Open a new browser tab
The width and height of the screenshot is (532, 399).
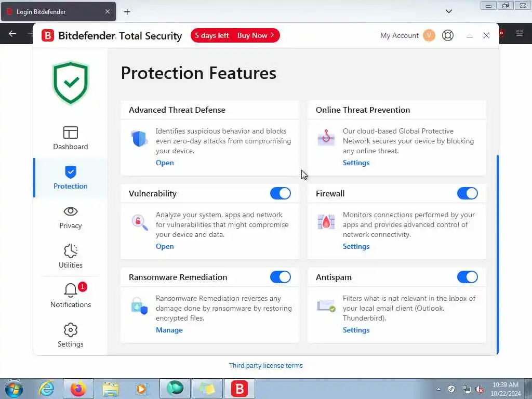click(127, 12)
